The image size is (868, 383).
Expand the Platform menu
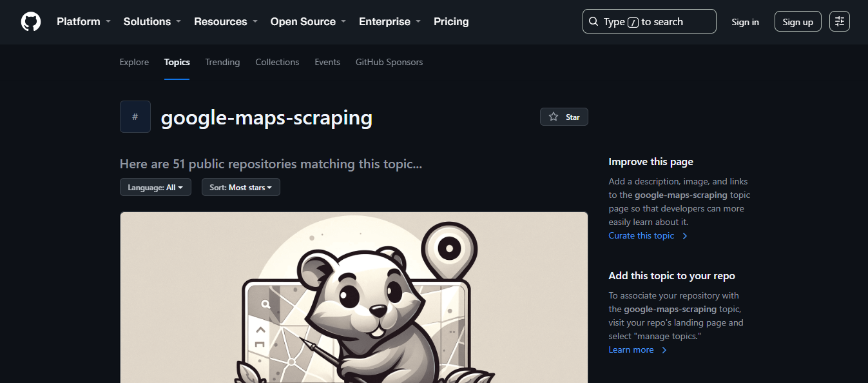pos(84,21)
